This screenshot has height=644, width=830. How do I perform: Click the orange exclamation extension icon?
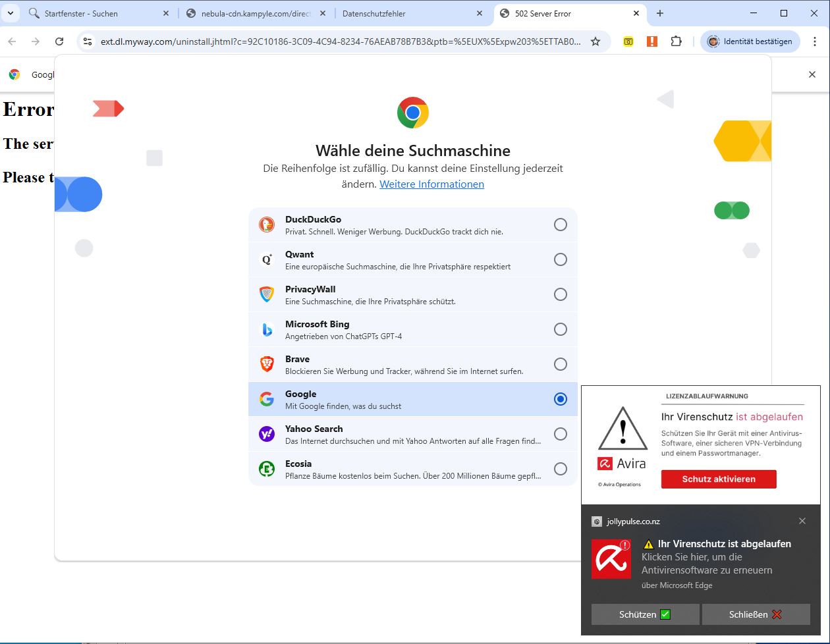pos(652,41)
